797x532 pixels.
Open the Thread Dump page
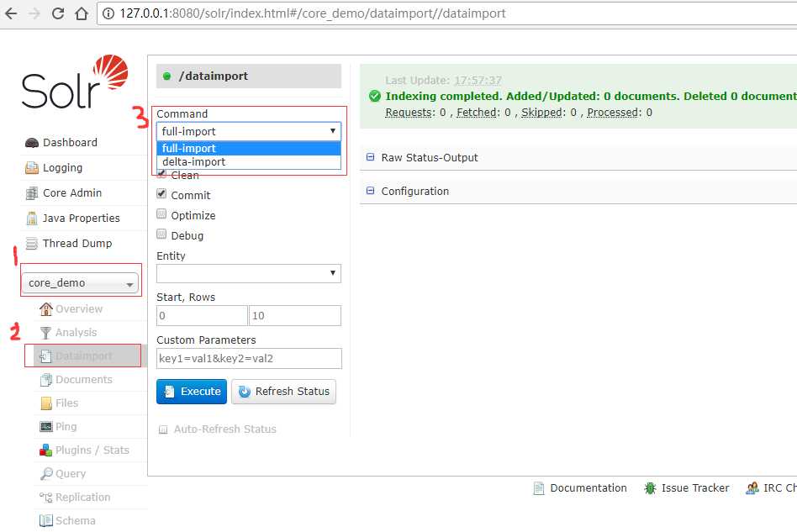point(77,244)
